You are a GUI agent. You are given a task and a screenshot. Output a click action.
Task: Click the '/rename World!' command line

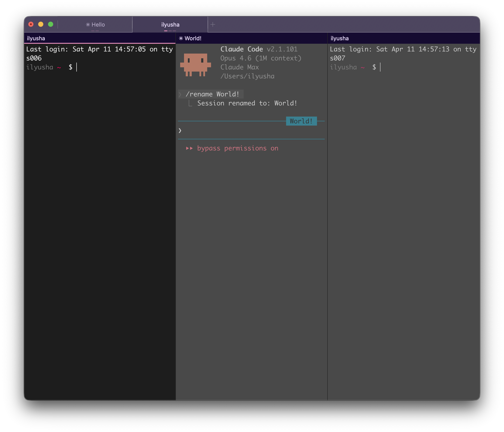click(x=211, y=94)
